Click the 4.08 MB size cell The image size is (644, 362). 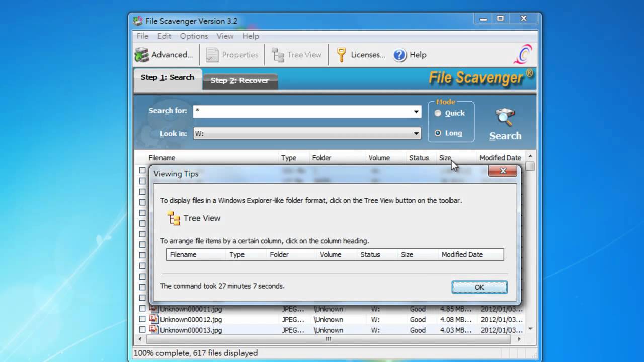point(456,319)
